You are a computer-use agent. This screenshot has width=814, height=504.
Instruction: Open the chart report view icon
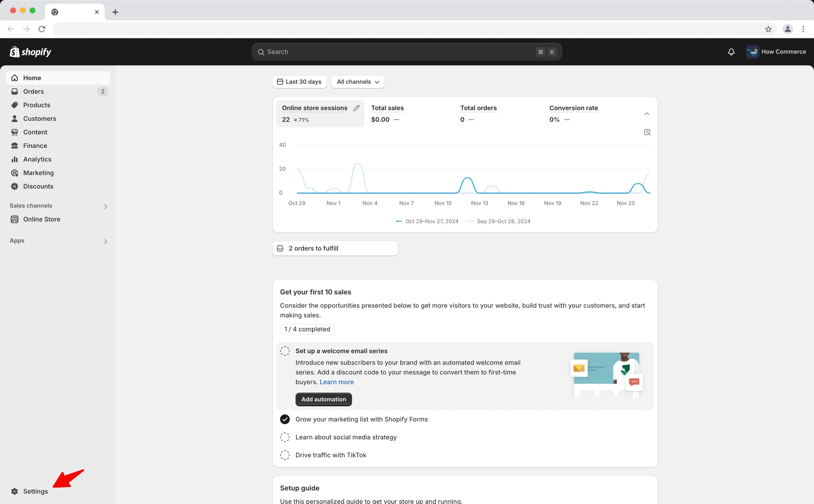[647, 133]
